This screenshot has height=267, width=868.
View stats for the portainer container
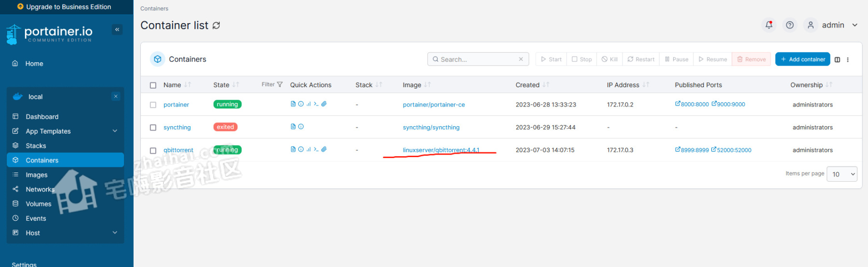tap(309, 104)
